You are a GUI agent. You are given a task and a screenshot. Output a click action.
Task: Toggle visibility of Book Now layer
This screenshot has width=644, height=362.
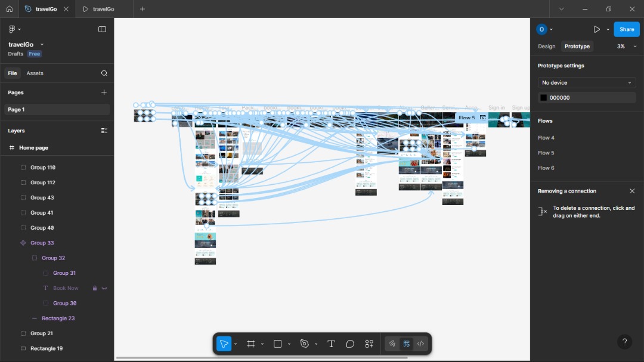pyautogui.click(x=104, y=288)
